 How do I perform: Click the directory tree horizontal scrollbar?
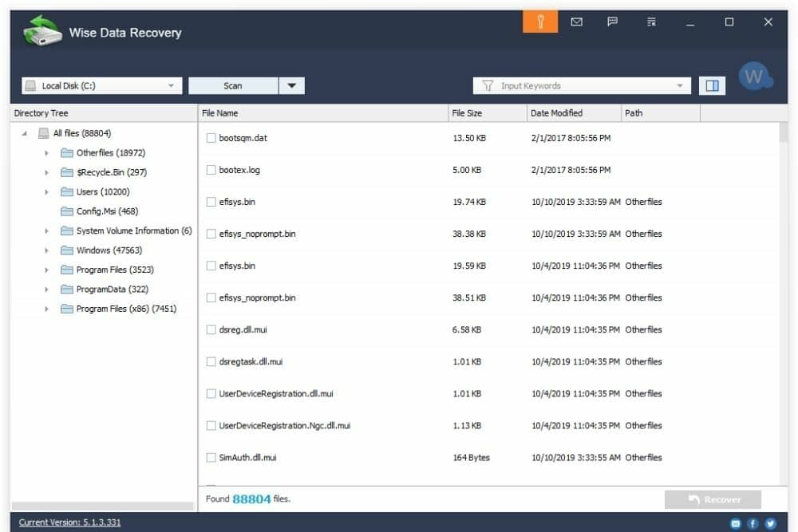(102, 506)
